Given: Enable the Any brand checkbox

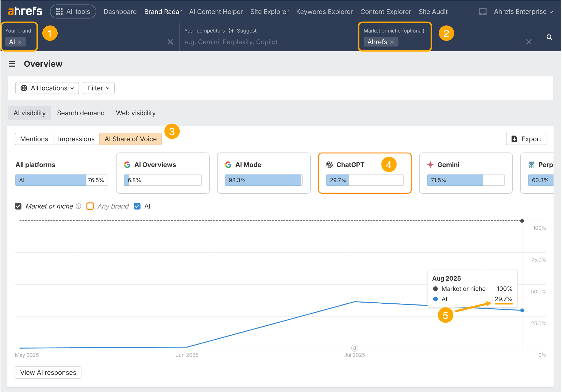Looking at the screenshot, I should click(x=90, y=206).
